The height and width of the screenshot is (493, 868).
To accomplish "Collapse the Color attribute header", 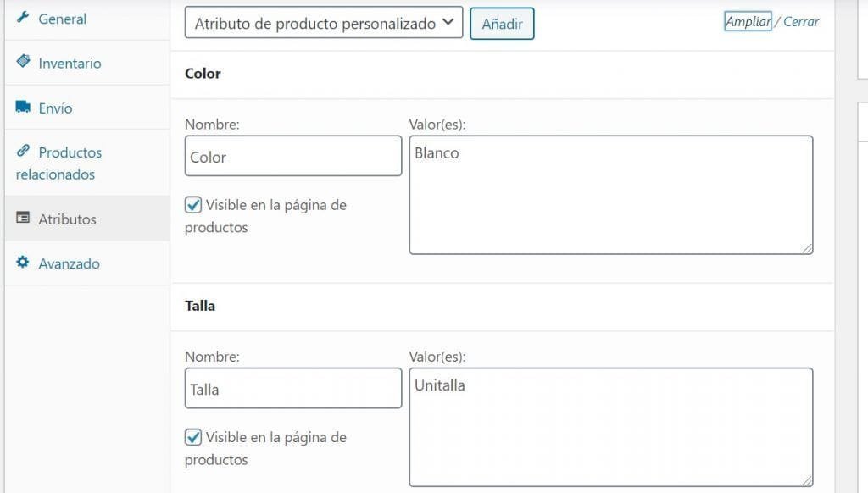I will point(502,75).
